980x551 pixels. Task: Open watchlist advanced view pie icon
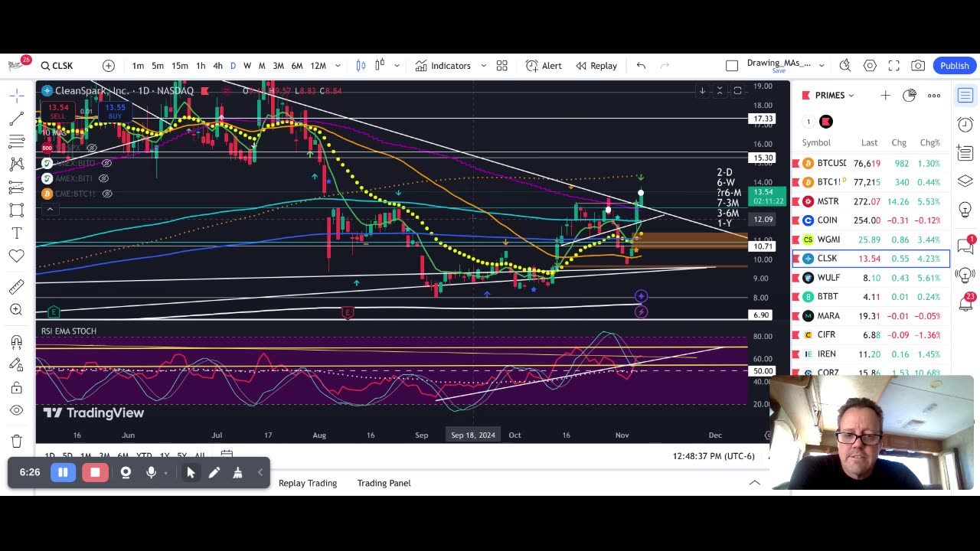[x=910, y=95]
